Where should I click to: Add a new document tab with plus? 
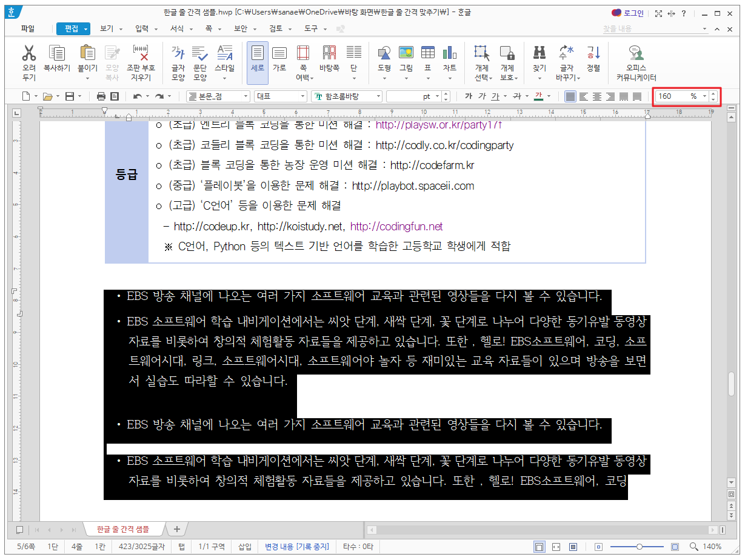coord(177,529)
